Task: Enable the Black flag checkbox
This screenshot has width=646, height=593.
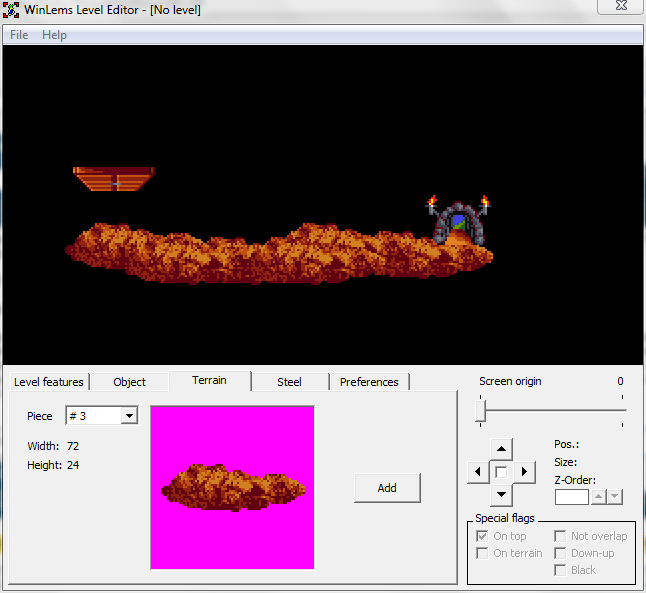Action: 560,570
